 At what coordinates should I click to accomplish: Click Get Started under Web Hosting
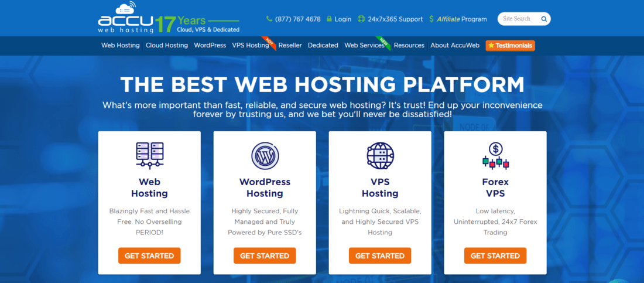tap(149, 255)
